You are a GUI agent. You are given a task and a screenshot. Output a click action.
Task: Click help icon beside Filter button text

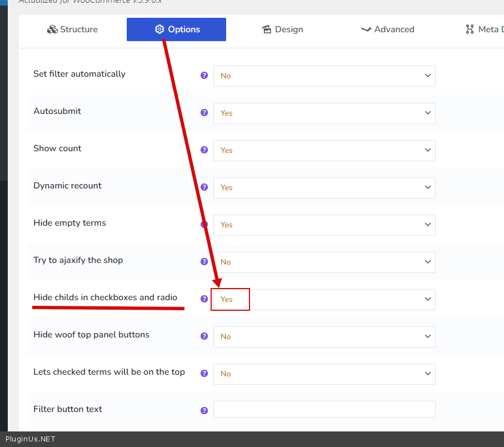(204, 411)
